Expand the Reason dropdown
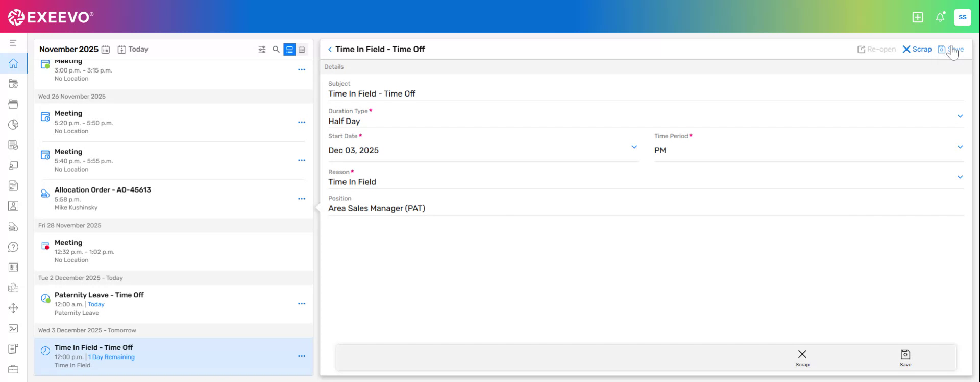Image resolution: width=980 pixels, height=382 pixels. [x=960, y=177]
